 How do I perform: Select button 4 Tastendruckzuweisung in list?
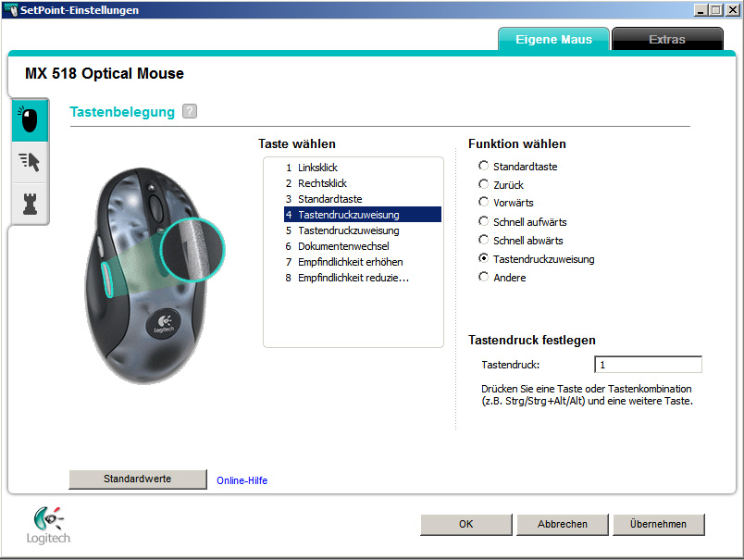(x=363, y=215)
